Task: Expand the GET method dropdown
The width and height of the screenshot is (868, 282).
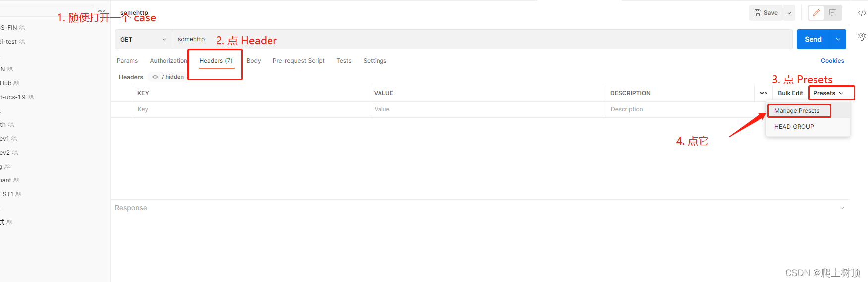Action: [144, 39]
